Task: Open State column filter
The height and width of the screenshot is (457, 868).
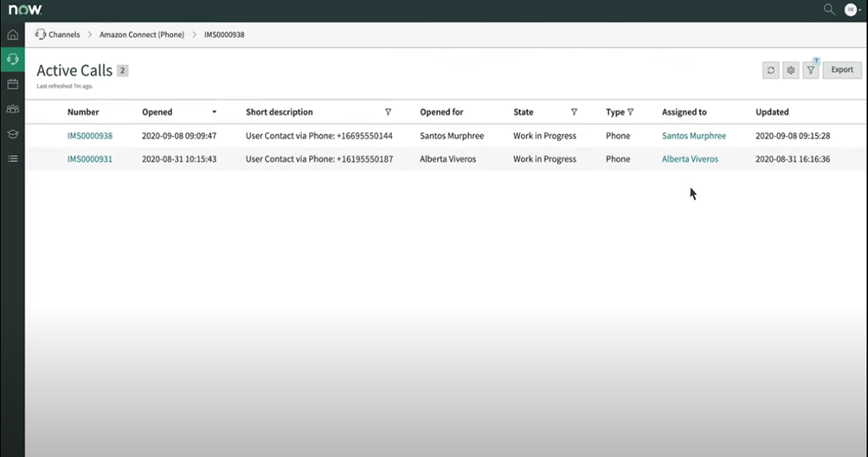Action: [x=574, y=113]
